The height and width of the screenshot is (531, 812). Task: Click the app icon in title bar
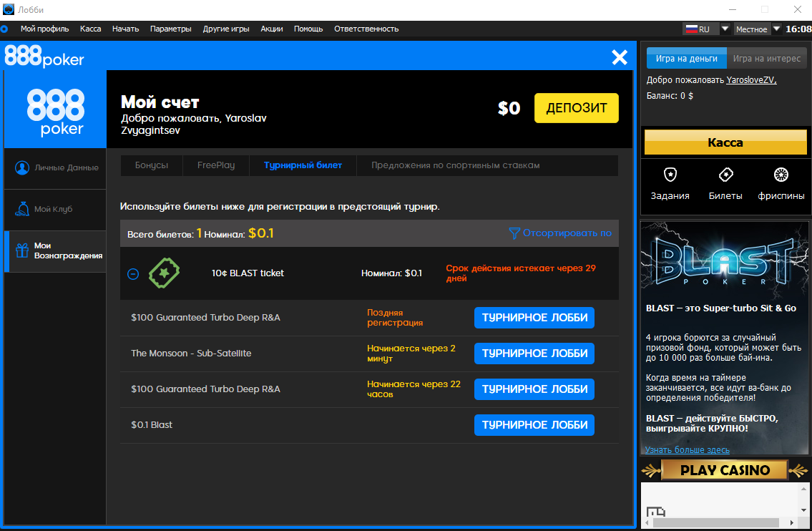pos(9,9)
